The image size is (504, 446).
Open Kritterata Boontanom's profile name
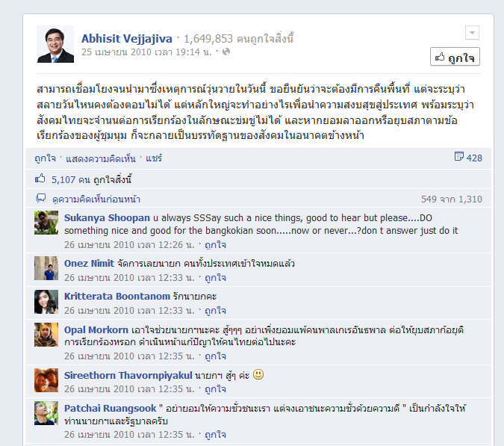[117, 296]
